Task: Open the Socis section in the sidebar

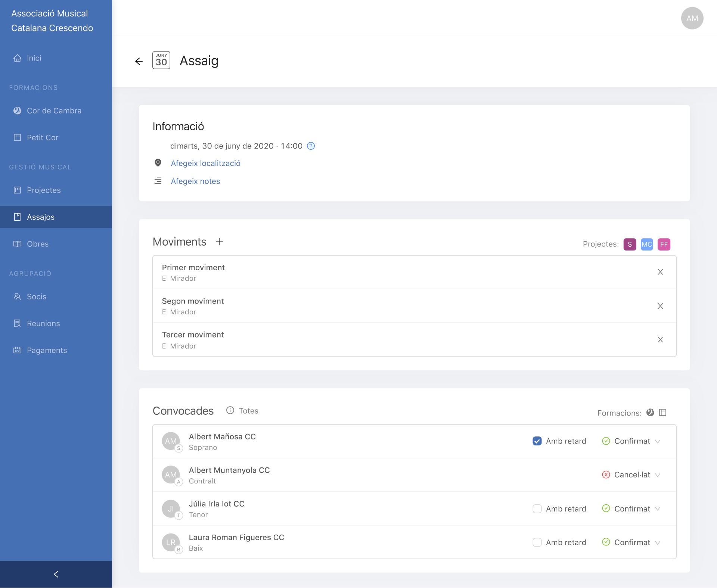Action: tap(37, 297)
